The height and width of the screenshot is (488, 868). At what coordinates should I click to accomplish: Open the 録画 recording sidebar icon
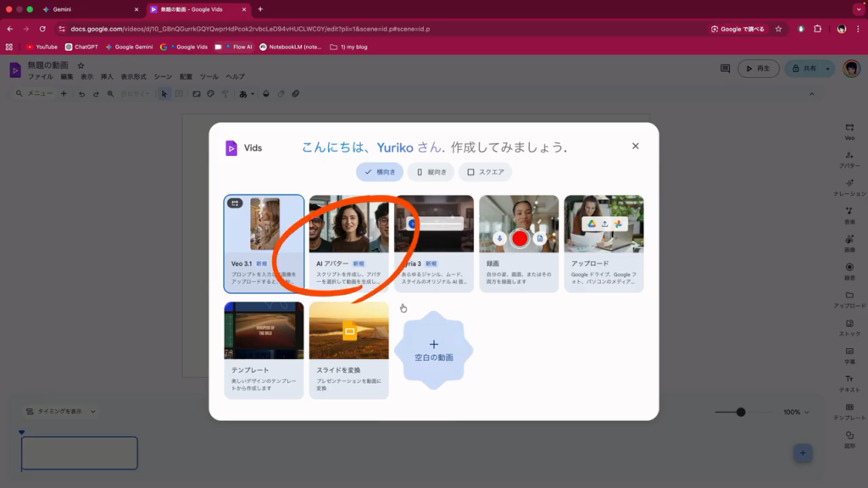click(849, 270)
